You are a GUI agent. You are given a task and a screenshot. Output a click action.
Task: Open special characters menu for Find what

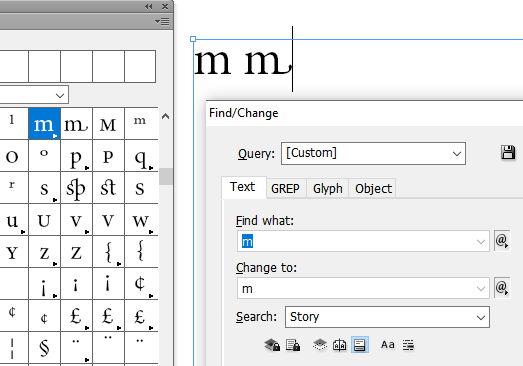pos(502,241)
